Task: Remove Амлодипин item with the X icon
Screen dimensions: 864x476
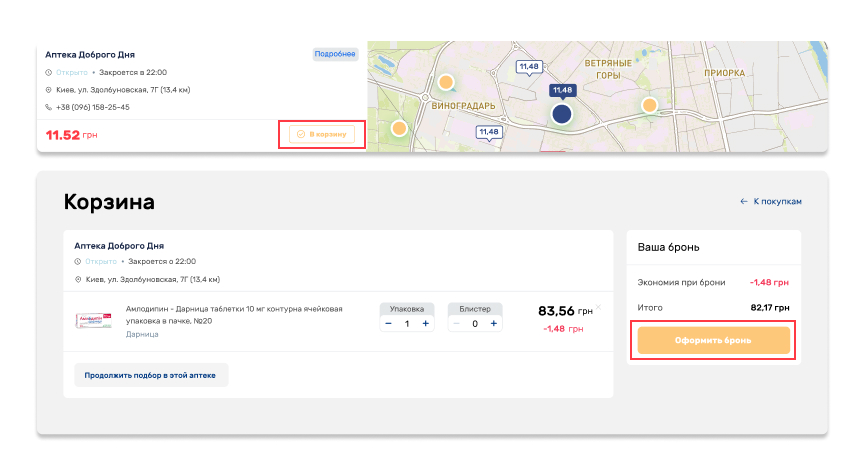Action: tap(598, 307)
